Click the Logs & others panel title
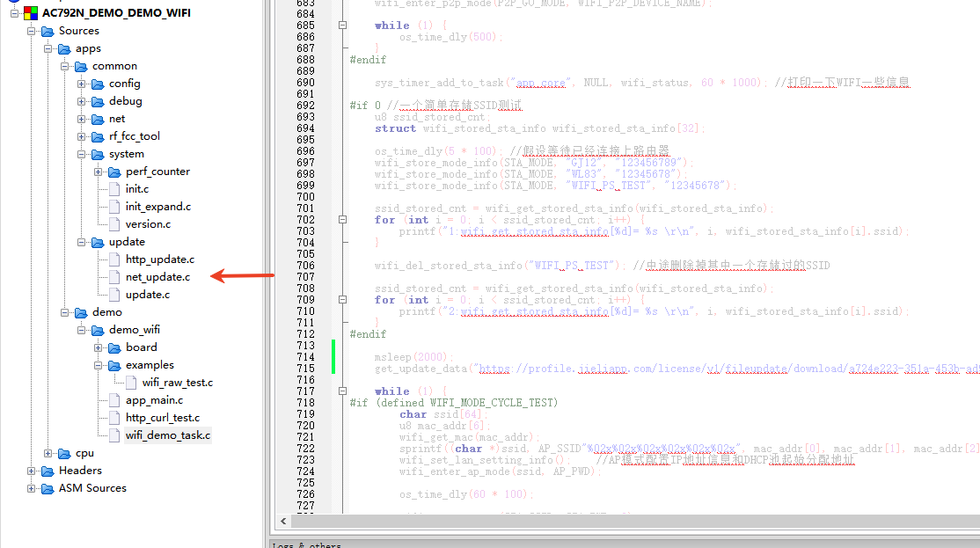Viewport: 980px width, 548px height. point(307,544)
